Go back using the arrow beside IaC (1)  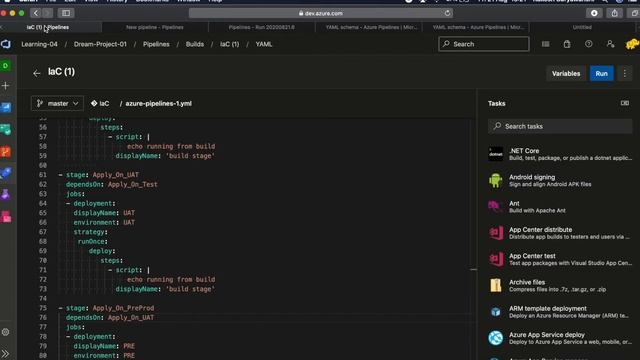tap(37, 73)
